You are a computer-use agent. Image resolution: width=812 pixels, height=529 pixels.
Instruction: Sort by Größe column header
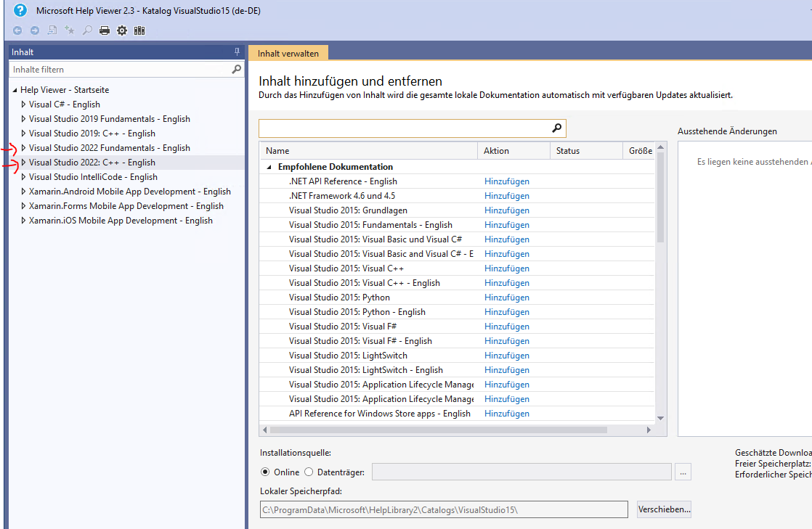(x=640, y=151)
